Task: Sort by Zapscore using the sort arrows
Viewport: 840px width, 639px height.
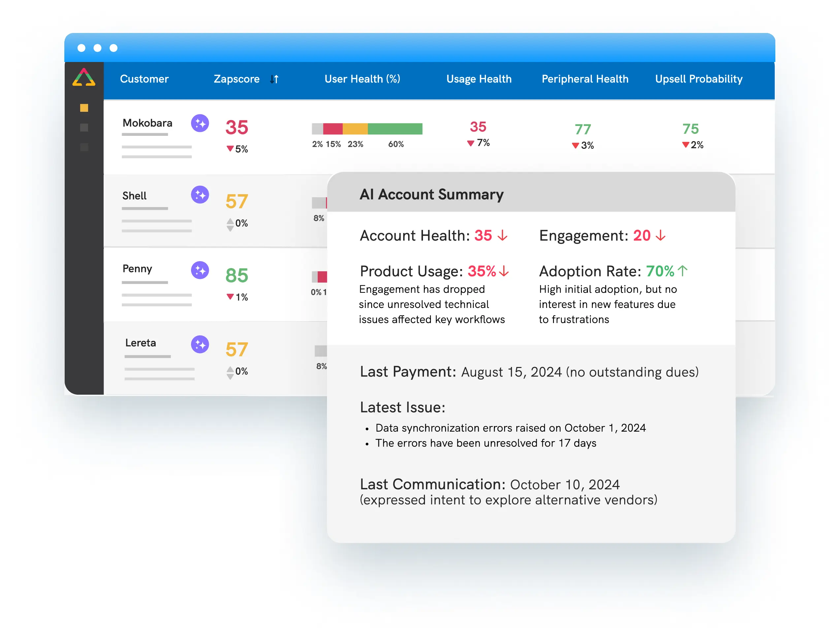Action: (x=274, y=79)
